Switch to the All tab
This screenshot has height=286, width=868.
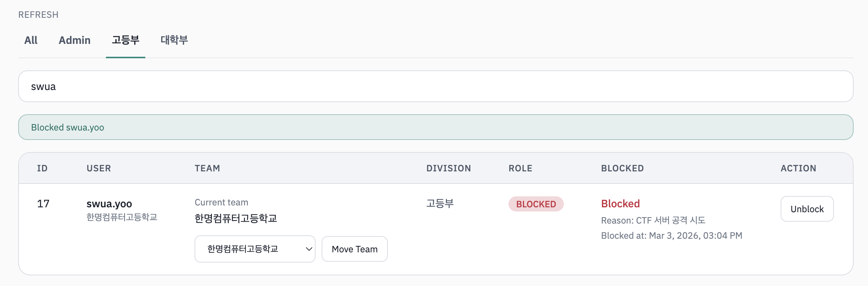(x=30, y=40)
